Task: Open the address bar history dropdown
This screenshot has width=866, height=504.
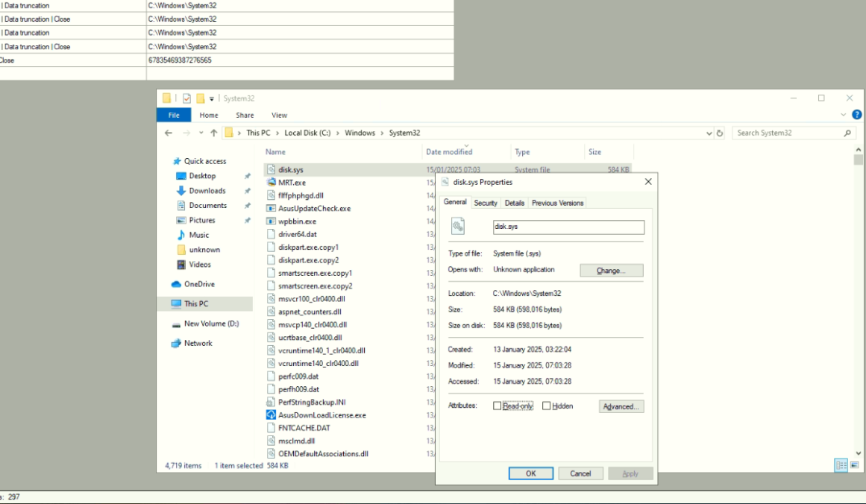Action: 709,133
